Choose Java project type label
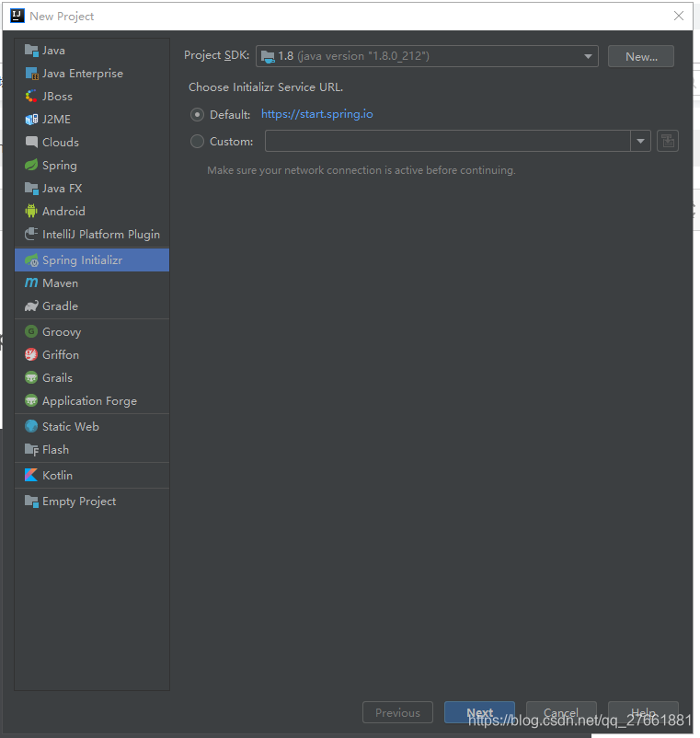Screen dimensions: 700x738 53,51
